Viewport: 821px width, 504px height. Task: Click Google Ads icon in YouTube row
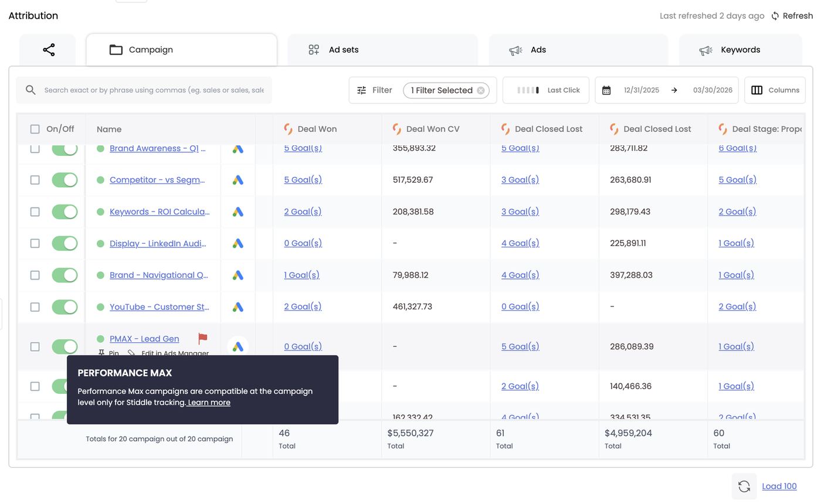click(238, 307)
